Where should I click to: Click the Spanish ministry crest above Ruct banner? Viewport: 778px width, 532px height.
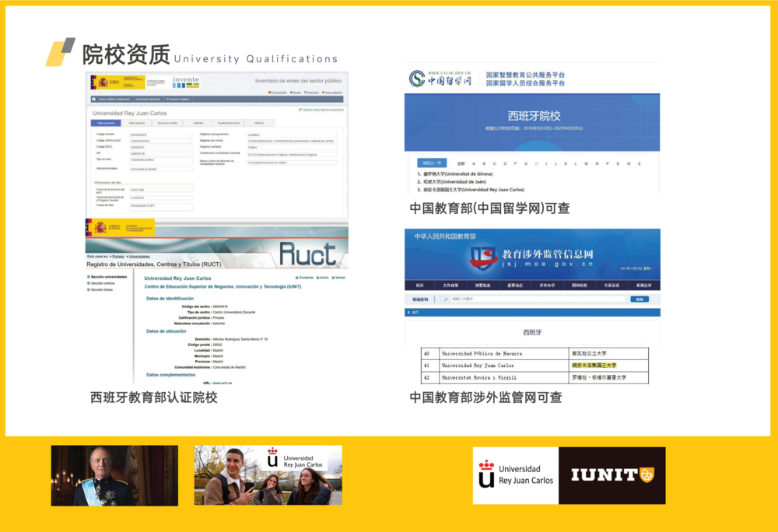[100, 228]
